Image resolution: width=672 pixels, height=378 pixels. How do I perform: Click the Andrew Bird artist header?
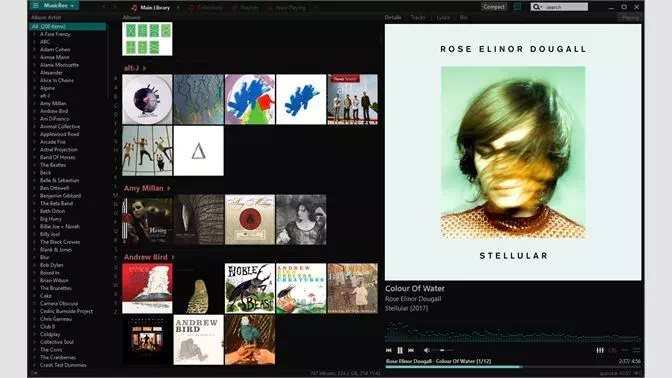(x=145, y=257)
